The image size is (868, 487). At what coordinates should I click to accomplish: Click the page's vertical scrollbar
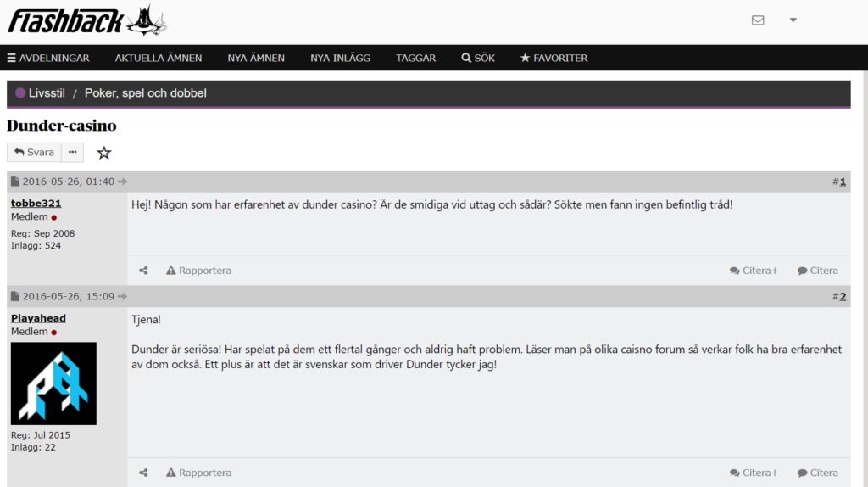865,277
